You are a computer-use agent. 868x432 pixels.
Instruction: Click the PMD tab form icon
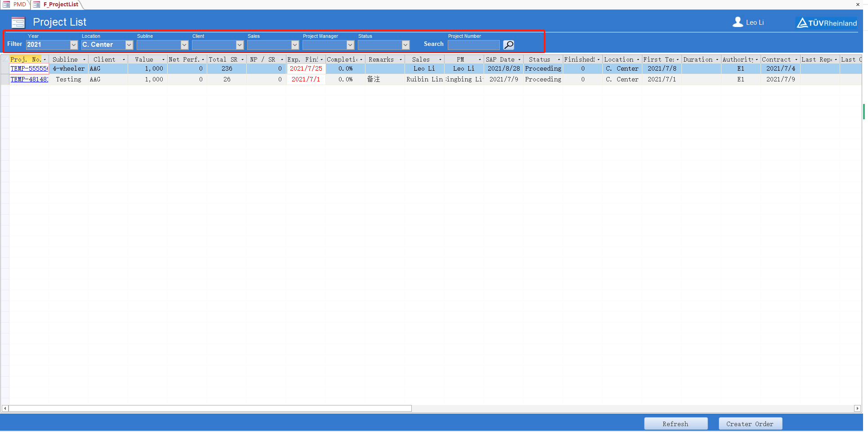6,4
